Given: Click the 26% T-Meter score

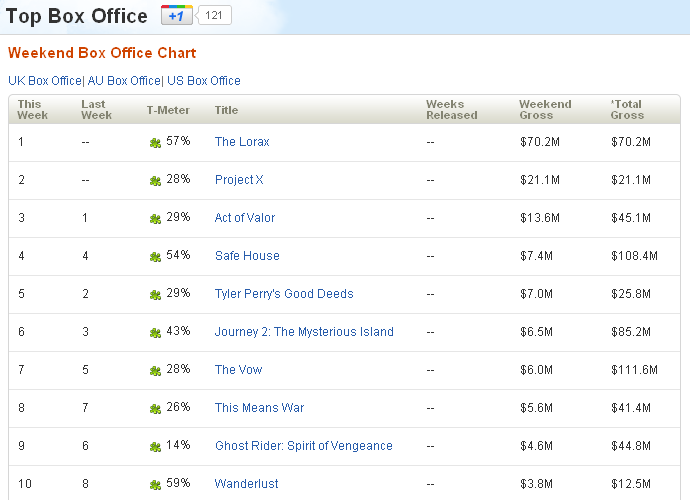Looking at the screenshot, I should (178, 407).
